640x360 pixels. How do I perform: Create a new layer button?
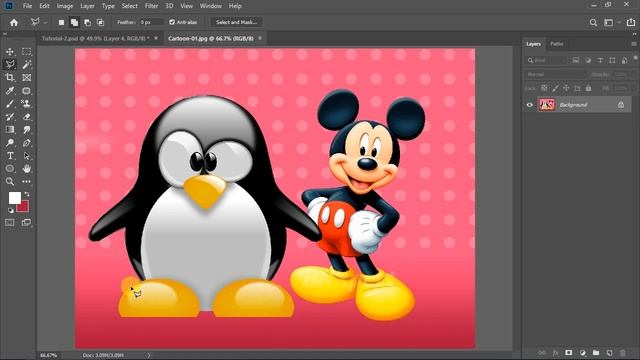pos(609,353)
